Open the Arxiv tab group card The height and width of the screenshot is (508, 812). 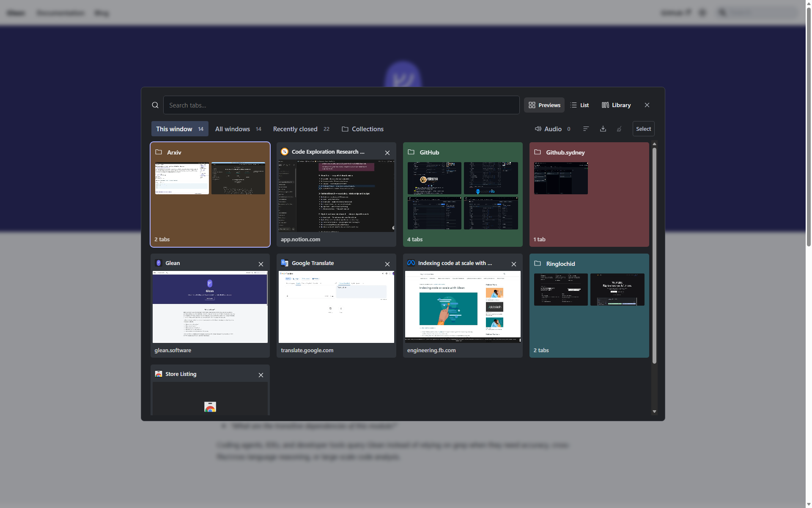tap(210, 194)
